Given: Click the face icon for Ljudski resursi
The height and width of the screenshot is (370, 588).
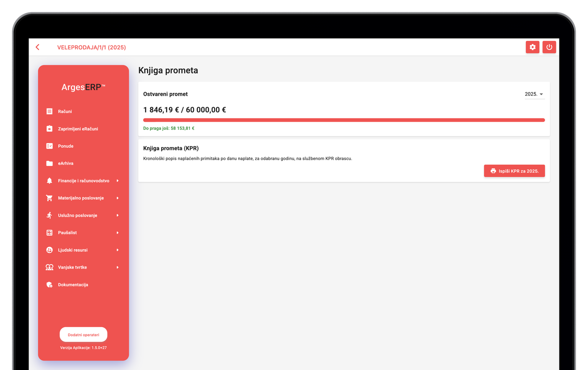Looking at the screenshot, I should tap(50, 250).
